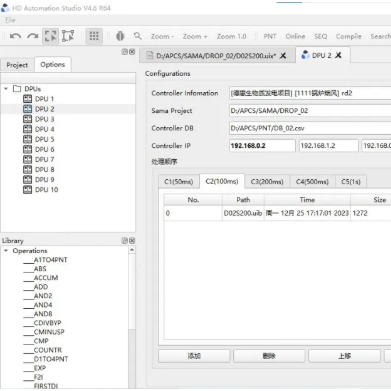Select DPU 2 in the tree

45,109
